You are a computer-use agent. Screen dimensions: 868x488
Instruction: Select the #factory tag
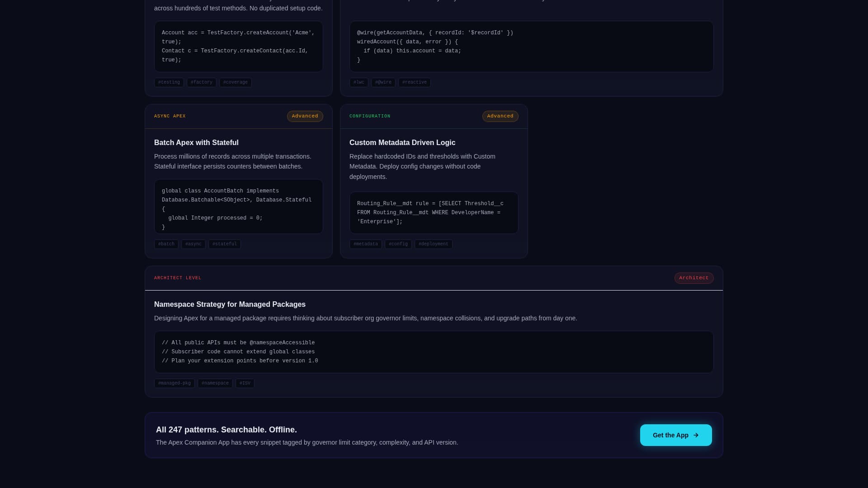click(x=202, y=82)
